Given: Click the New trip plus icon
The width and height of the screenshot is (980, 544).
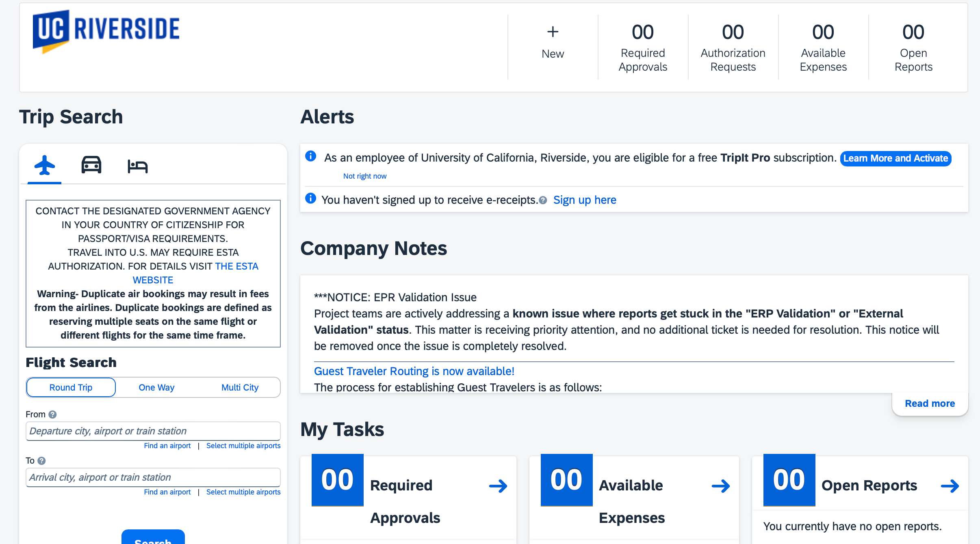Looking at the screenshot, I should tap(552, 32).
